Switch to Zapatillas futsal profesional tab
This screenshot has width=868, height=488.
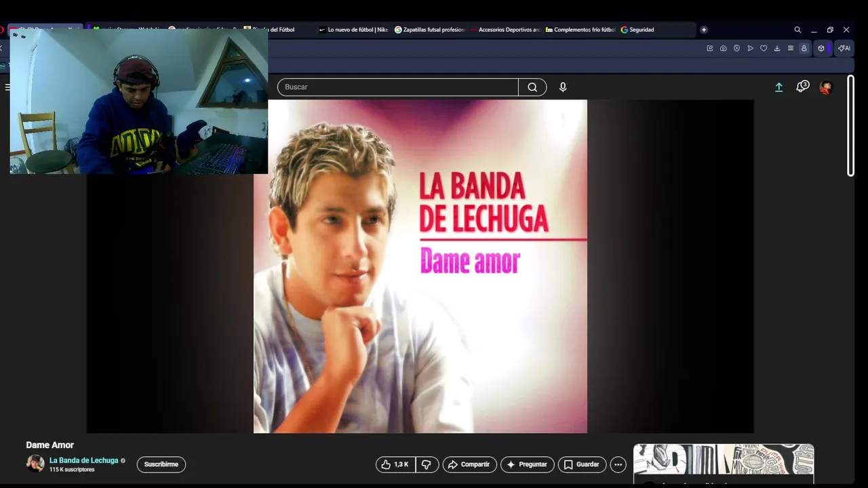(x=429, y=30)
